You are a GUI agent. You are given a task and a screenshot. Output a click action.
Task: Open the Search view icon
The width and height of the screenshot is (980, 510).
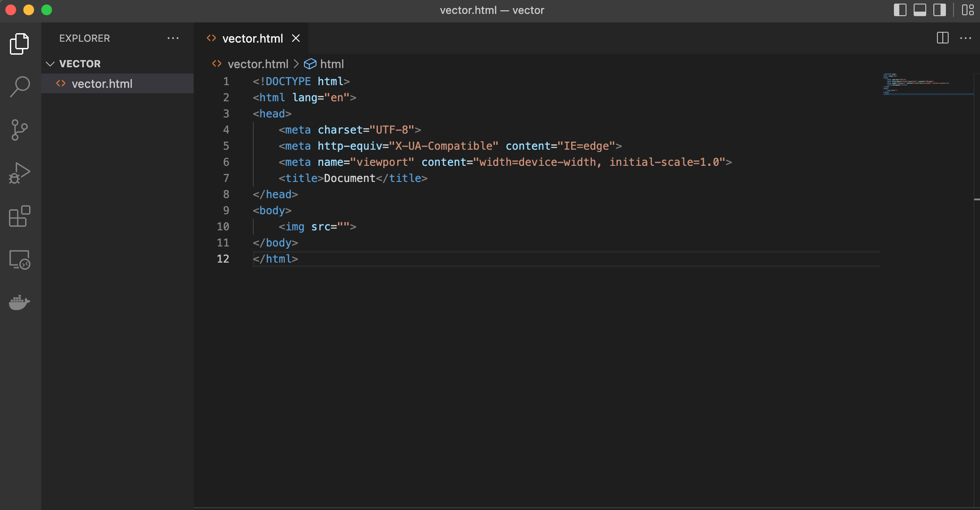[x=19, y=86]
